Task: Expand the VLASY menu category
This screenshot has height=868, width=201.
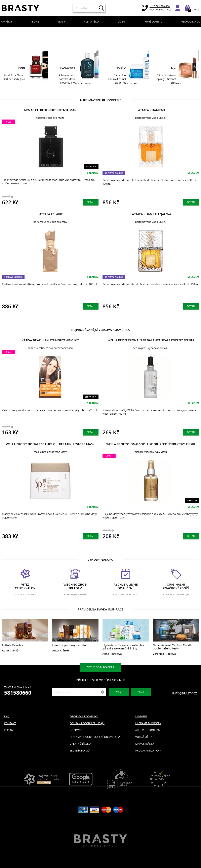Action: (61, 21)
